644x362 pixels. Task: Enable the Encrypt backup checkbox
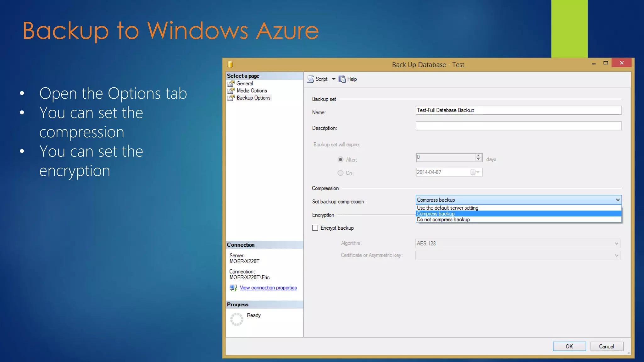click(x=315, y=228)
